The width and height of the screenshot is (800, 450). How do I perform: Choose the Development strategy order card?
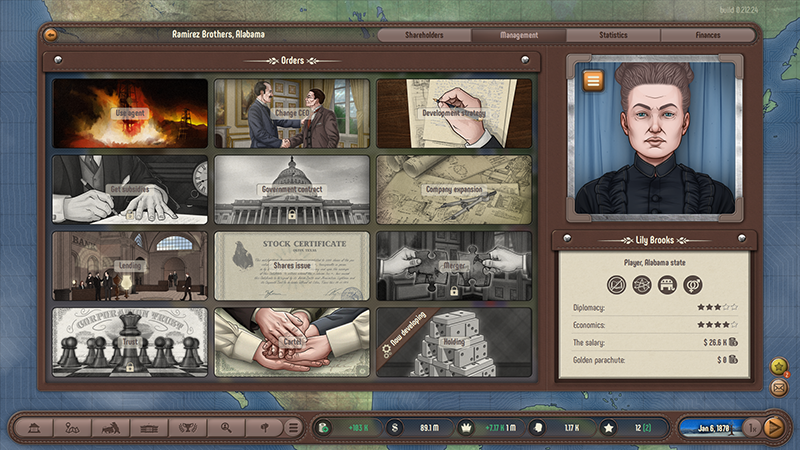(x=453, y=113)
